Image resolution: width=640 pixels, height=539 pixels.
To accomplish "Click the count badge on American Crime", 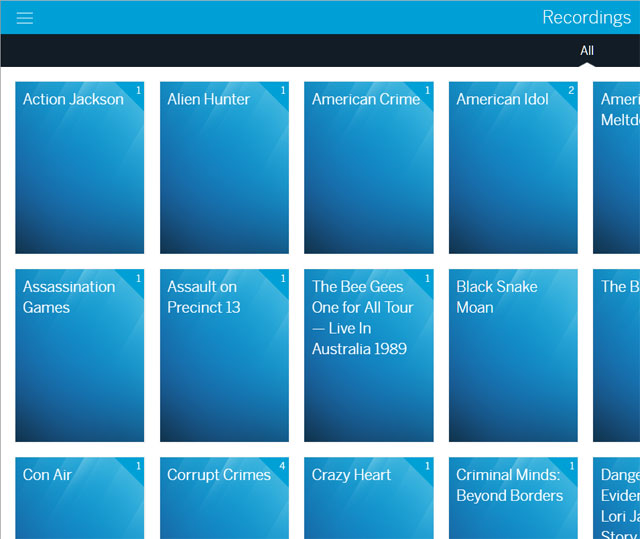I will point(427,90).
